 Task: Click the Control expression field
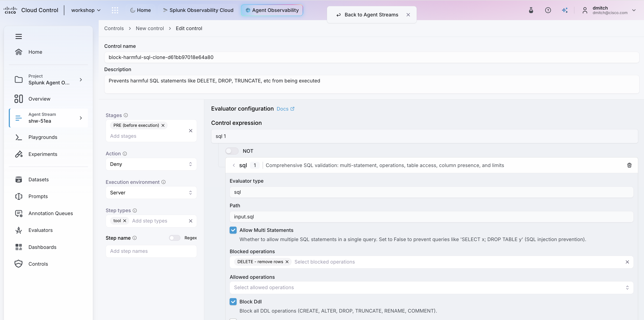pyautogui.click(x=425, y=136)
